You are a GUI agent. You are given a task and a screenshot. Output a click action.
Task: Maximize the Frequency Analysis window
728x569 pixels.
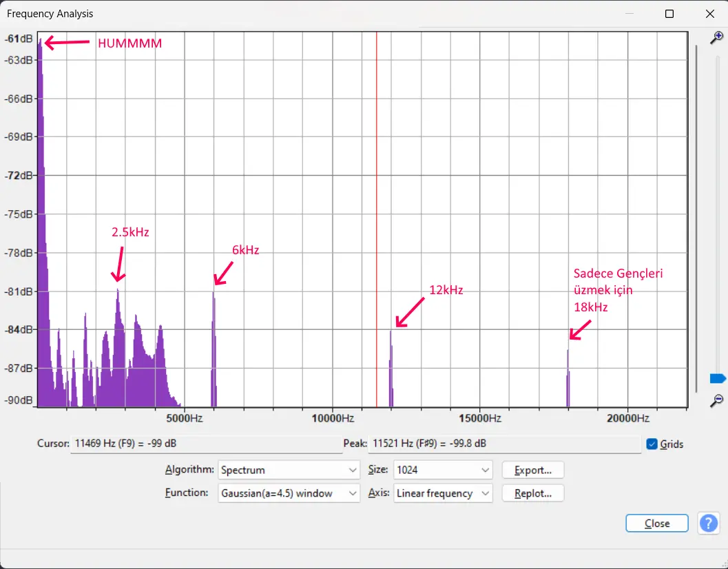[669, 14]
